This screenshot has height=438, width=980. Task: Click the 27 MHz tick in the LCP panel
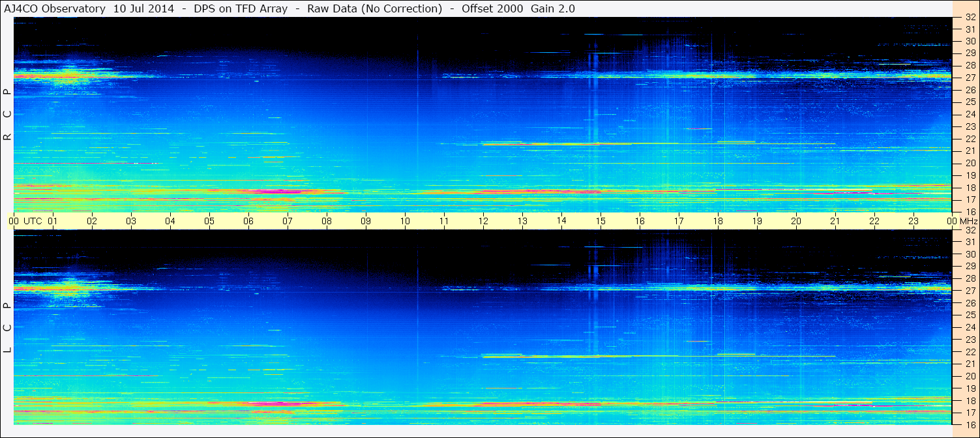[970, 291]
